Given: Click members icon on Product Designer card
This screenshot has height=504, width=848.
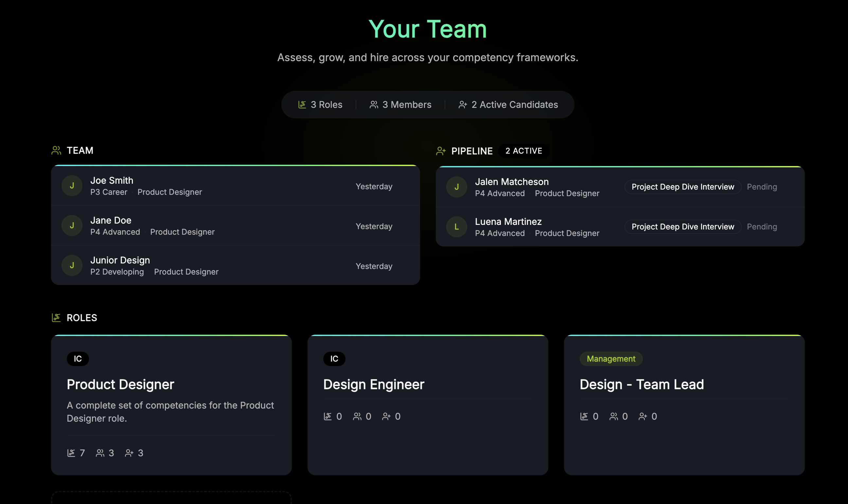Looking at the screenshot, I should point(100,453).
